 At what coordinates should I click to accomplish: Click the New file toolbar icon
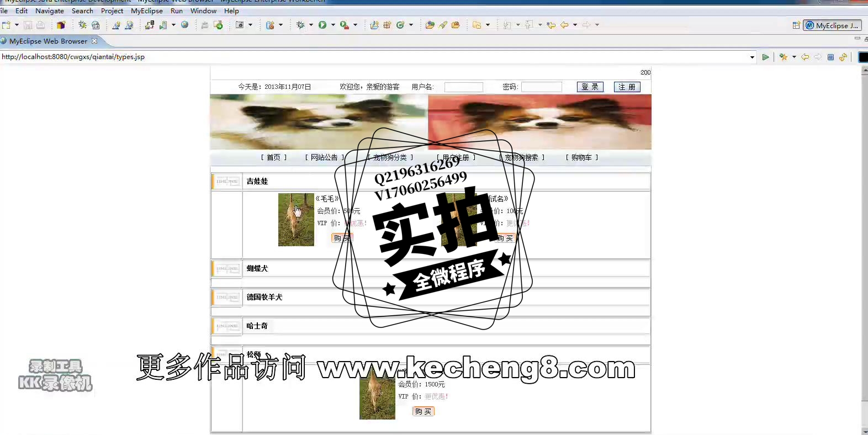pos(6,25)
